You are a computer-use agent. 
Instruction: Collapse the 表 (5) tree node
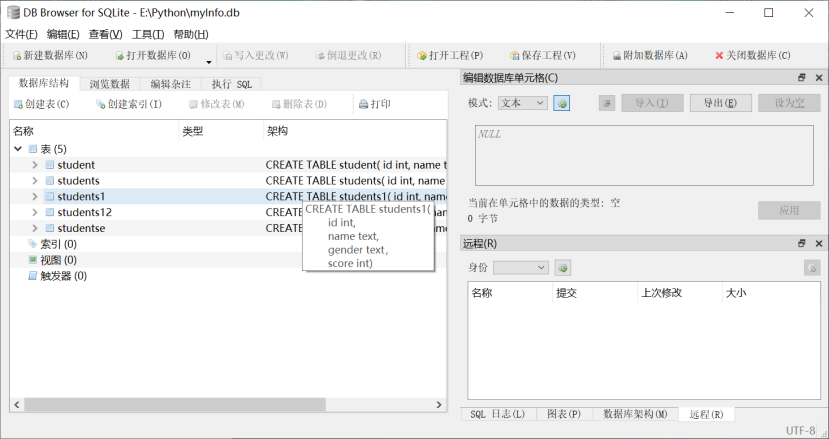click(x=18, y=149)
